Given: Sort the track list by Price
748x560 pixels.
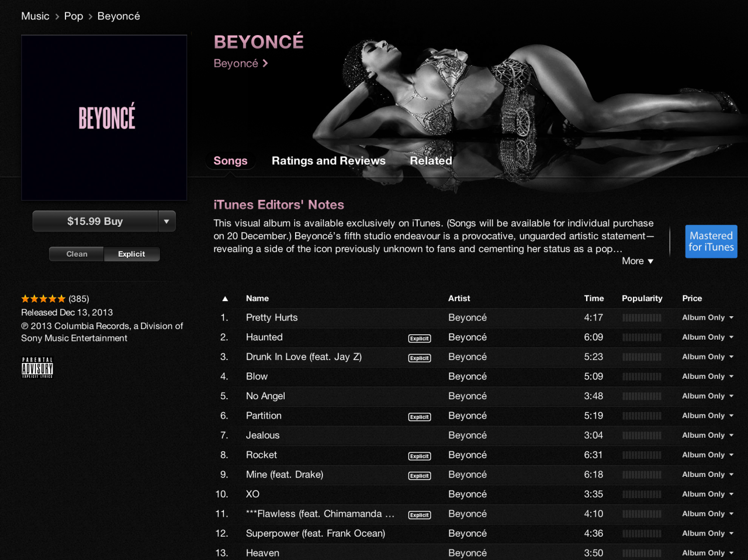Looking at the screenshot, I should pos(692,299).
